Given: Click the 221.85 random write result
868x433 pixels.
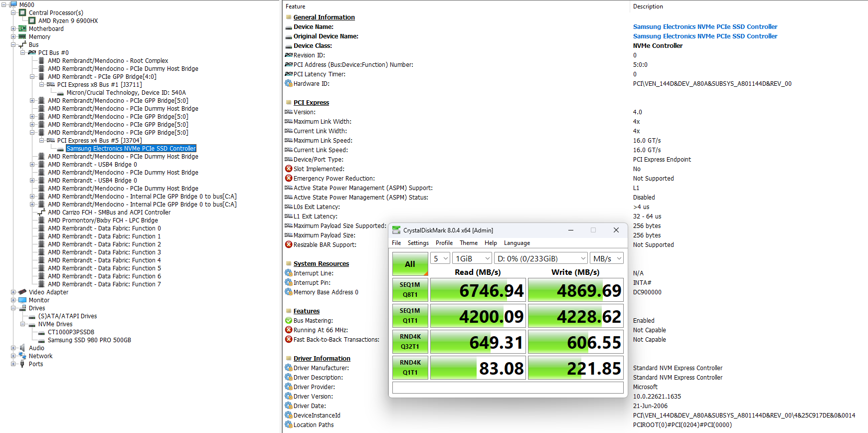Looking at the screenshot, I should (x=576, y=368).
